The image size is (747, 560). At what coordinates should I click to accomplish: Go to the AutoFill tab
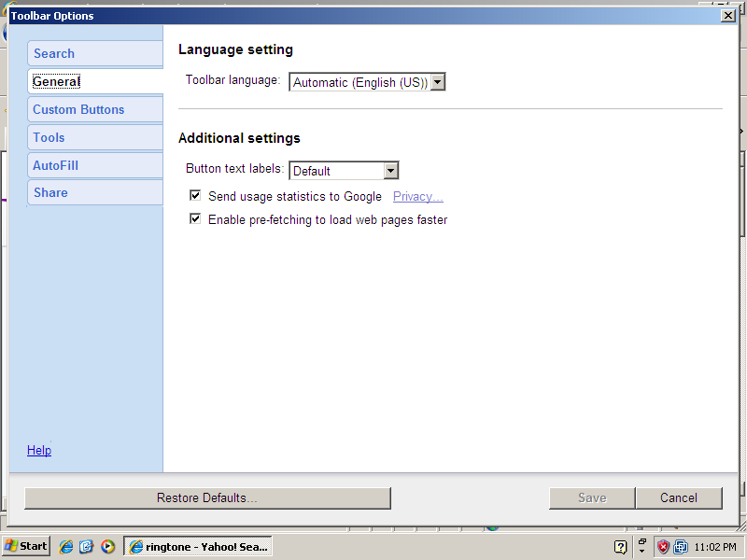pos(95,165)
